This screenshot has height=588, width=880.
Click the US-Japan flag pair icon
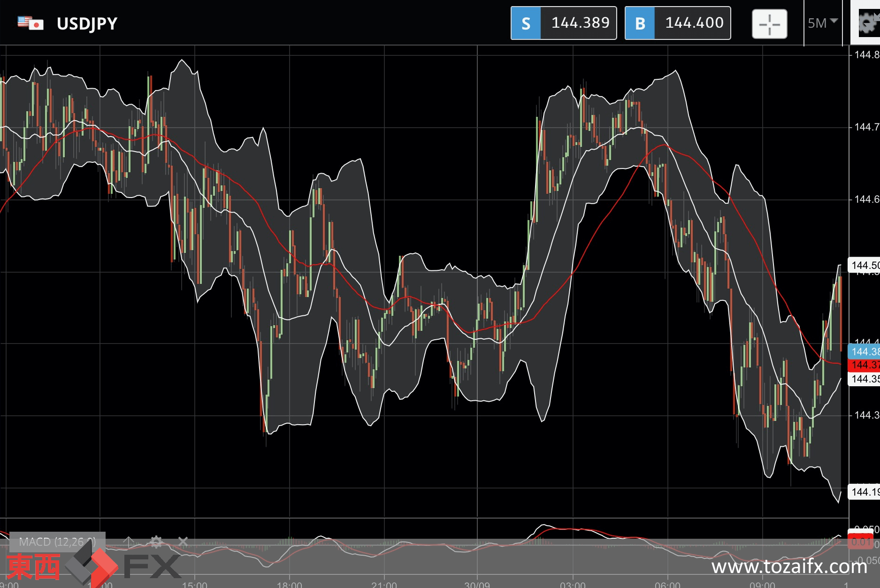tap(31, 23)
